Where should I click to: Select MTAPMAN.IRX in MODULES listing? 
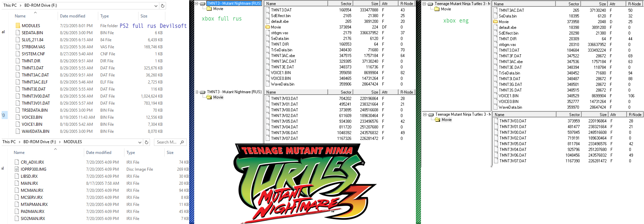tap(34, 205)
